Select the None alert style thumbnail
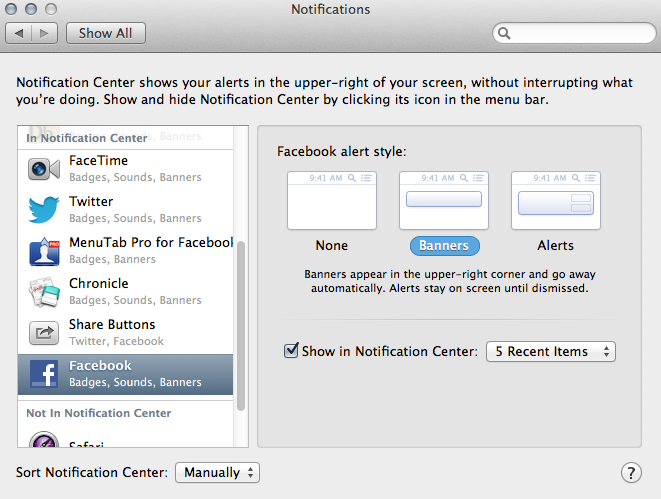 pyautogui.click(x=332, y=201)
